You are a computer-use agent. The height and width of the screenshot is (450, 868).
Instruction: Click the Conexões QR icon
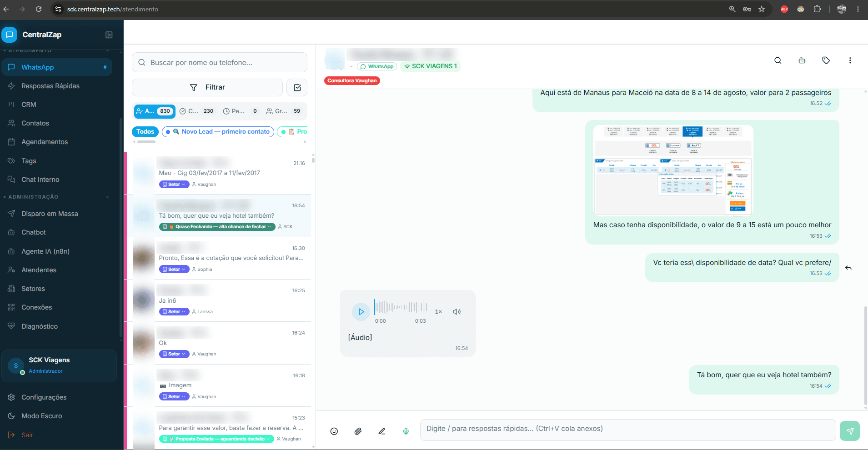tap(11, 307)
